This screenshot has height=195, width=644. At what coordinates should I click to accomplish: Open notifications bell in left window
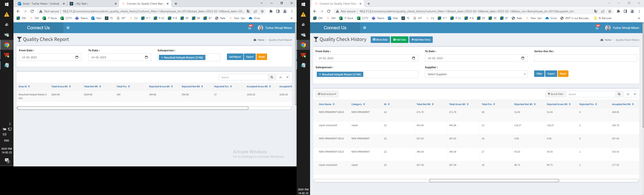250,28
